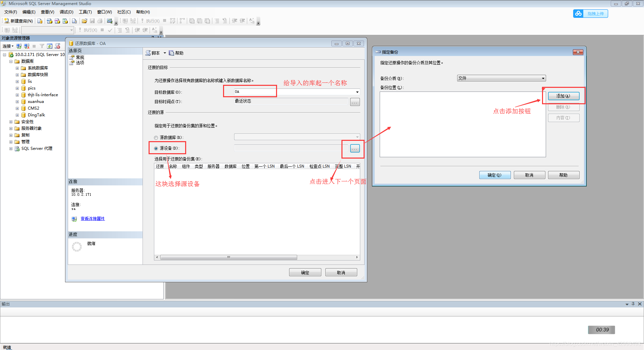Close the Output panel with X icon

[x=640, y=304]
